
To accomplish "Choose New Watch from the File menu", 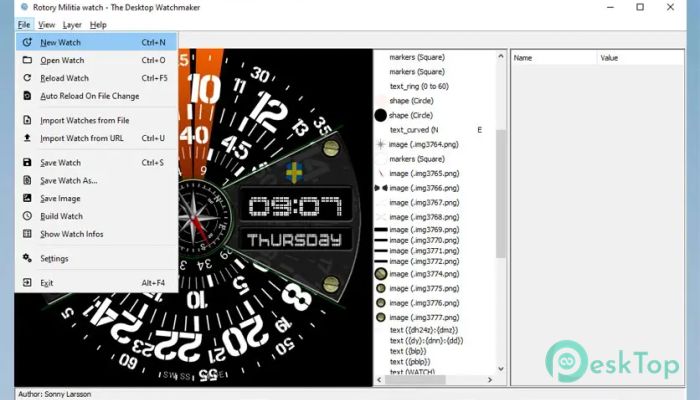I will click(x=96, y=42).
